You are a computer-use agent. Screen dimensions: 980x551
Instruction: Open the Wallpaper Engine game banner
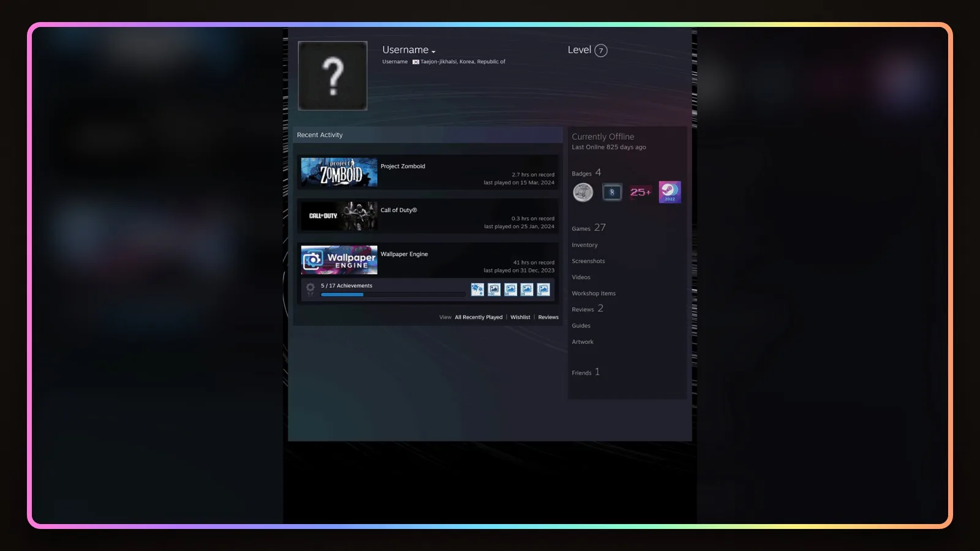pos(339,260)
